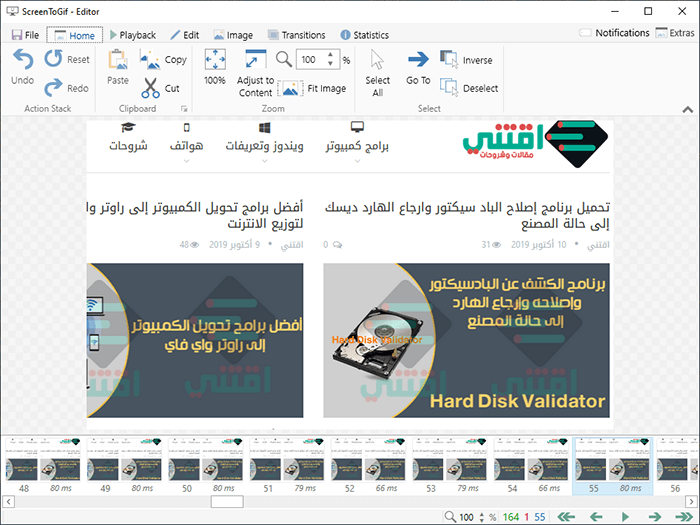Select frame 54 thumbnail
Viewport: 700px width, 525px height.
coord(531,466)
